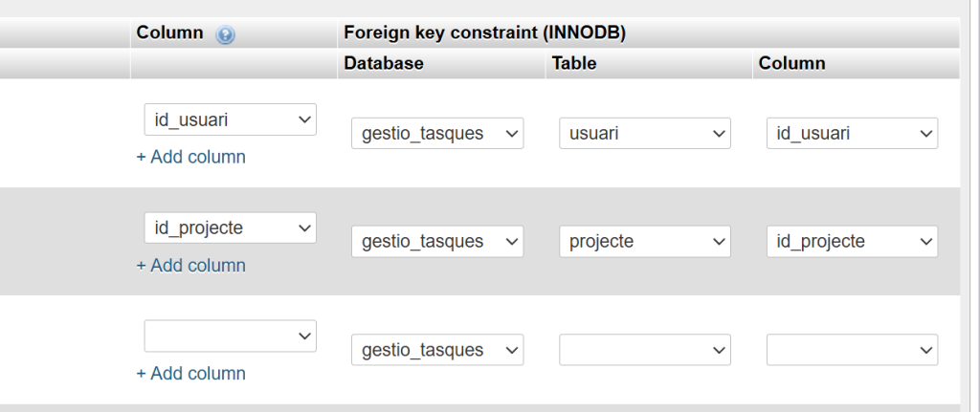Open gestio_tasques database dropdown in first row

tap(437, 134)
